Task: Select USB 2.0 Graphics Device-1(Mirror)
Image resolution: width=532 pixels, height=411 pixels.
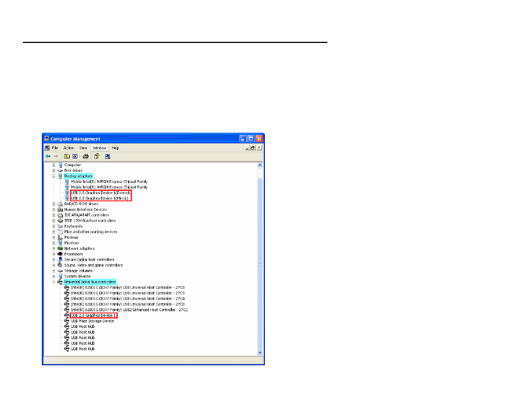Action: point(100,198)
